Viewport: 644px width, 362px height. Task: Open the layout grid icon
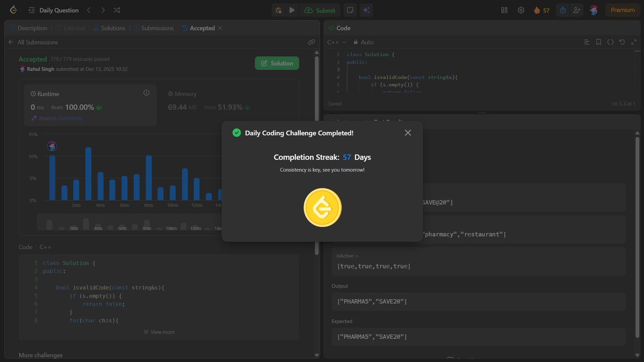tap(504, 10)
